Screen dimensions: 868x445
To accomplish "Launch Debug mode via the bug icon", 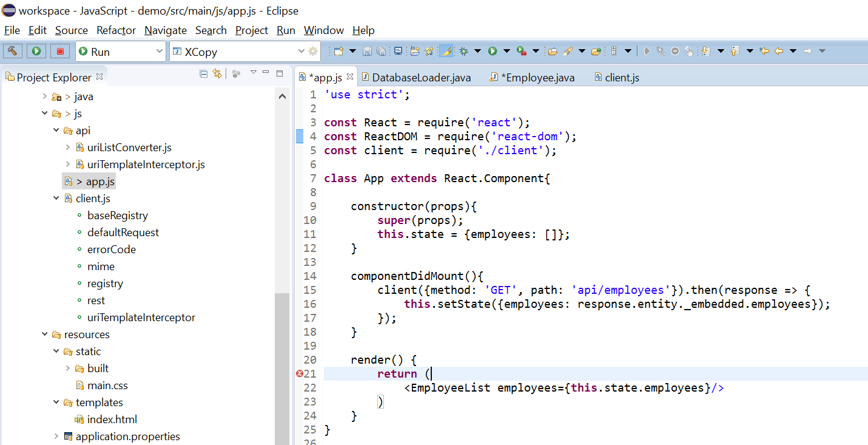I will (x=463, y=51).
